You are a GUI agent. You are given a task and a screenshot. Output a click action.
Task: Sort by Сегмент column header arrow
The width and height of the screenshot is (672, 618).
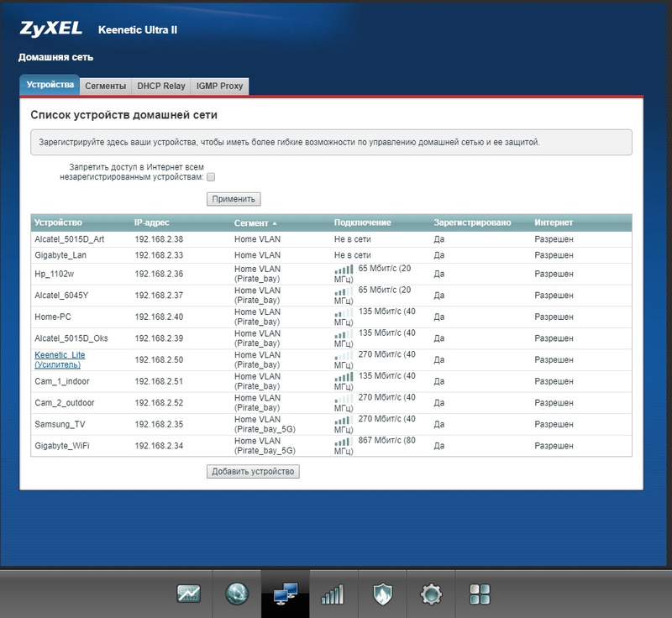tap(275, 223)
